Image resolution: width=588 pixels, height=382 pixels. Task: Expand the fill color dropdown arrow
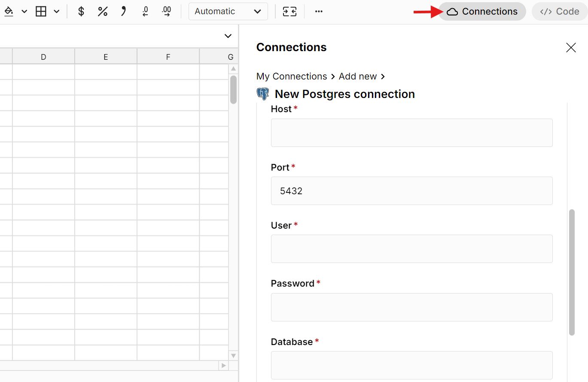click(x=24, y=12)
